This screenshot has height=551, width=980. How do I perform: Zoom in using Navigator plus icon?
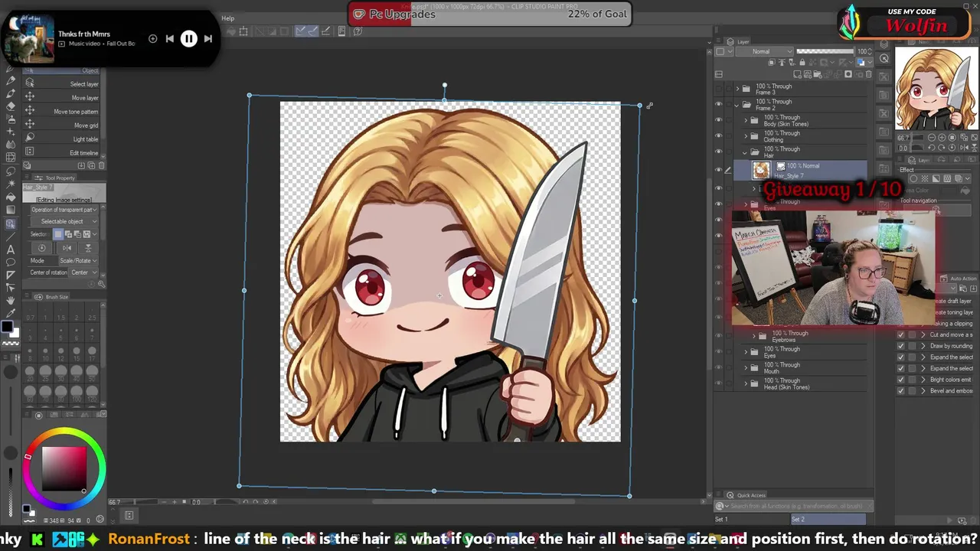click(x=941, y=138)
